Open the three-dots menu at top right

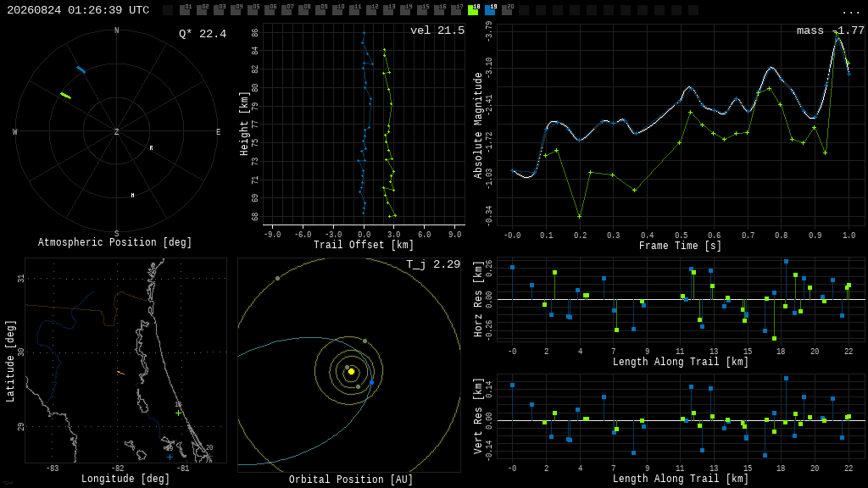850,12
